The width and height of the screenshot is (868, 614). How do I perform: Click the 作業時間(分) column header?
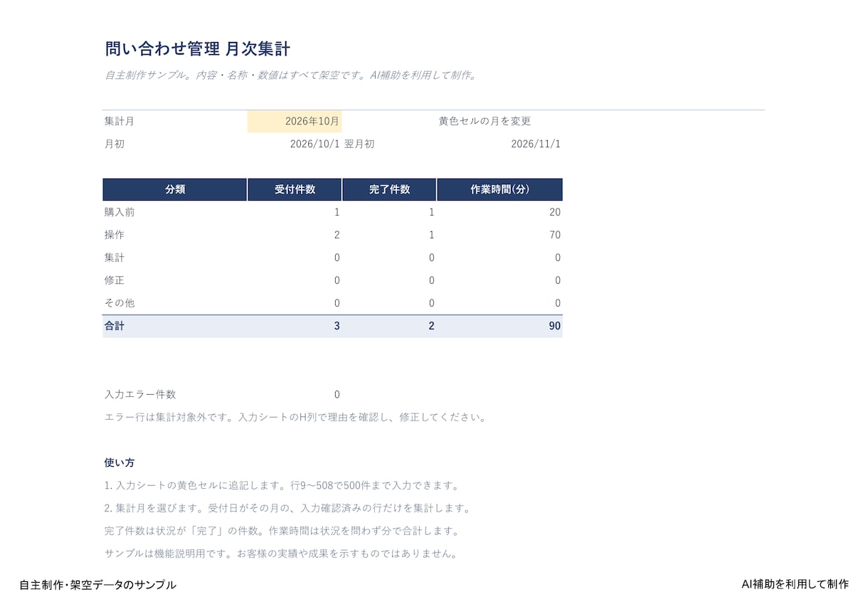point(499,190)
